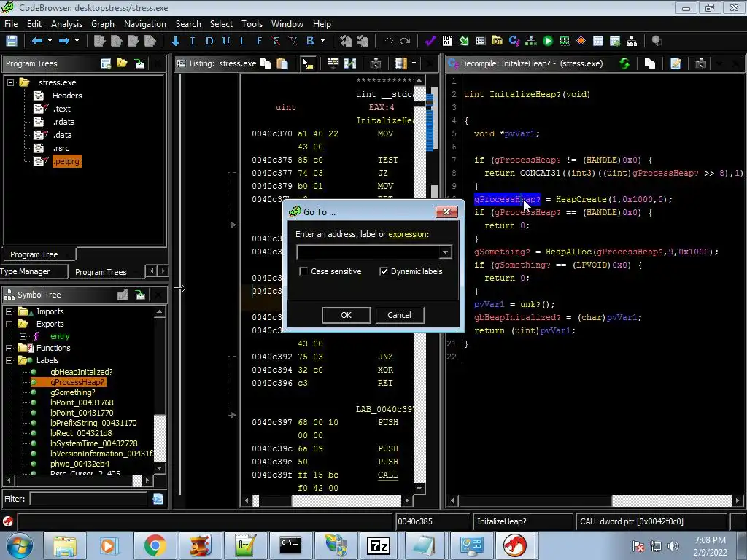Screen dimensions: 747x560
Task: Click OK in the Go To dialog
Action: tap(347, 315)
